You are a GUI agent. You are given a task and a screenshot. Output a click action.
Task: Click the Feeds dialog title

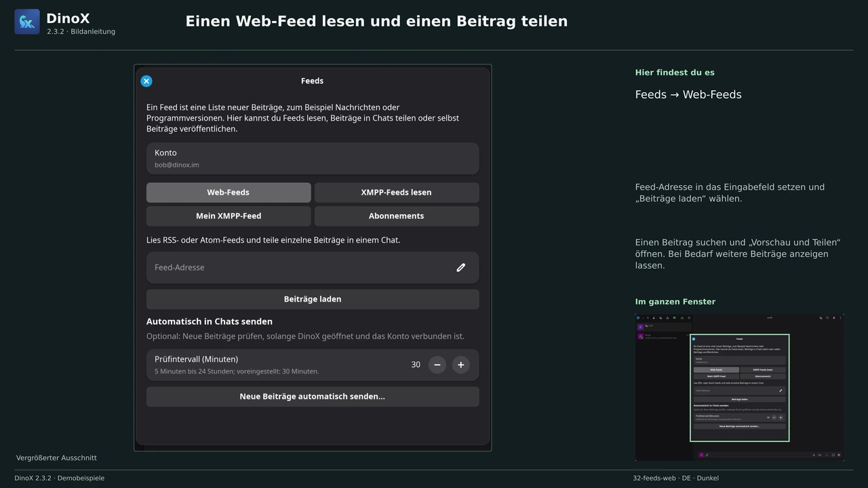pyautogui.click(x=312, y=81)
